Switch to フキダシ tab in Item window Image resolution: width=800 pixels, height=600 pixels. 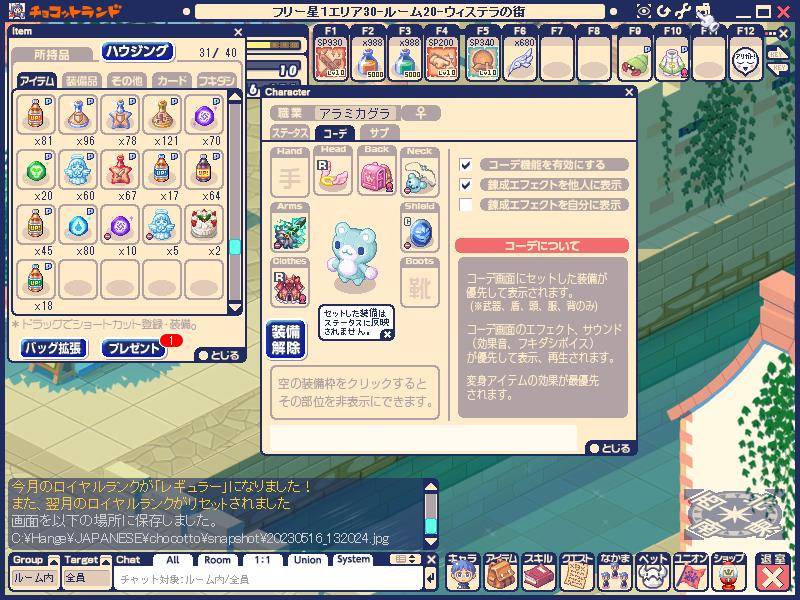pyautogui.click(x=217, y=81)
